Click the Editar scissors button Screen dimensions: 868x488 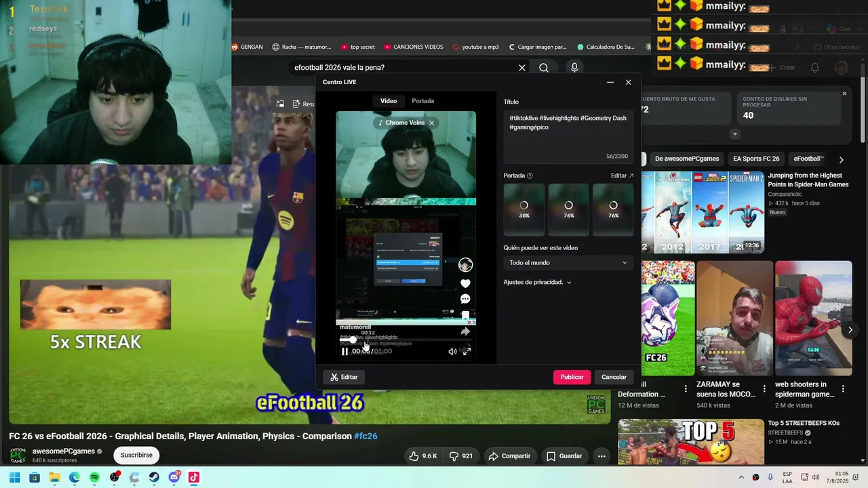coord(344,377)
